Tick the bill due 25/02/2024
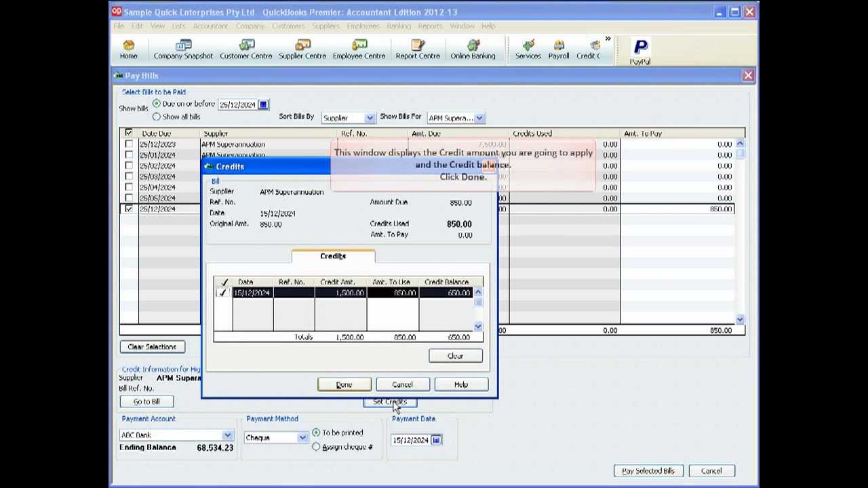Image resolution: width=868 pixels, height=488 pixels. (129, 166)
